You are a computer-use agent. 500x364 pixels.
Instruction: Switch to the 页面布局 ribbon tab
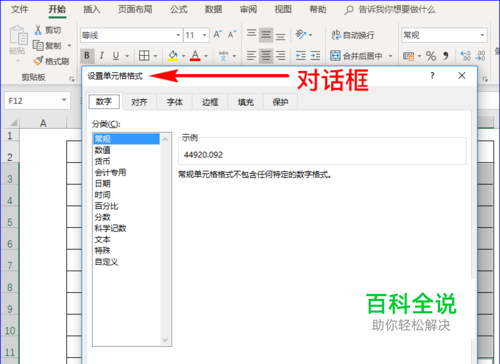(x=135, y=9)
